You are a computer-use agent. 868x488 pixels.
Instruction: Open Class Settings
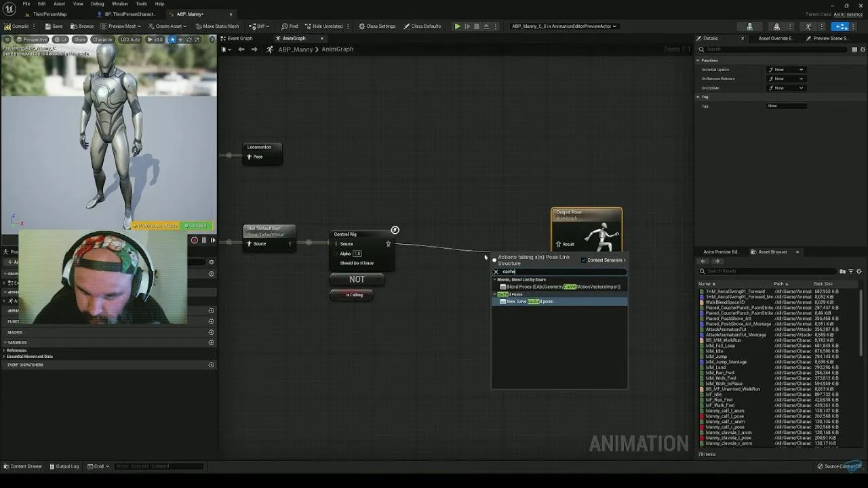tap(377, 26)
